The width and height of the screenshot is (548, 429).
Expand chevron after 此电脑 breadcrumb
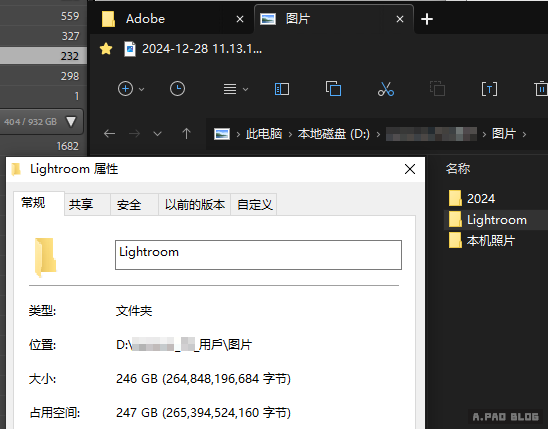[x=290, y=134]
